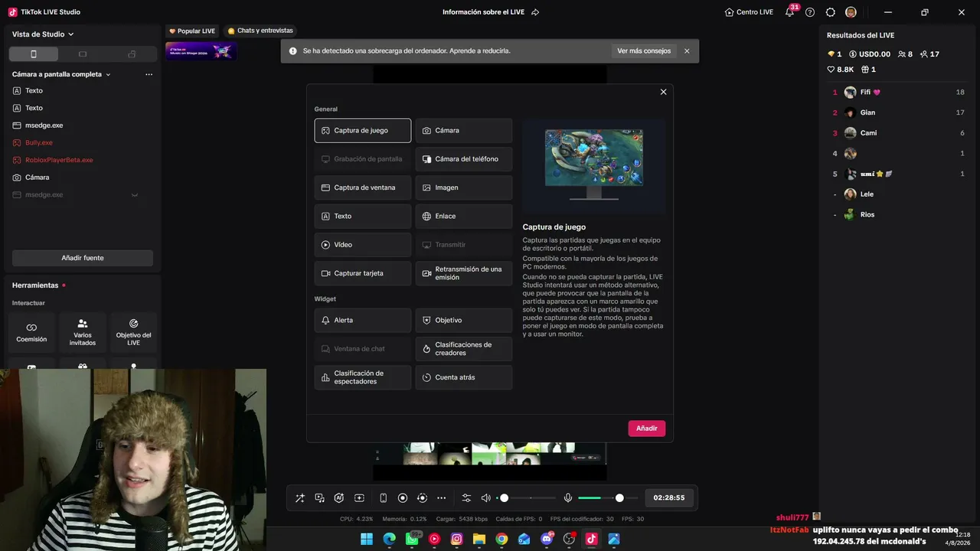This screenshot has height=551, width=980.
Task: Open the notifications bell
Action: click(790, 12)
